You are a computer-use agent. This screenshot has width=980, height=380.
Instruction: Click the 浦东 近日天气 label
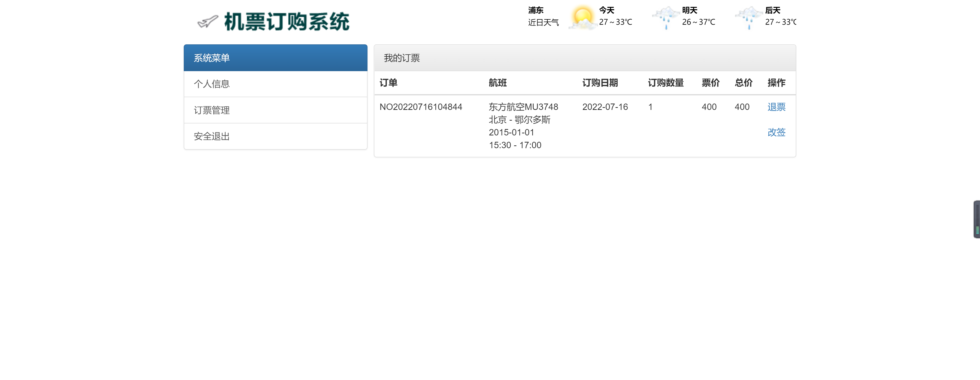pos(543,16)
